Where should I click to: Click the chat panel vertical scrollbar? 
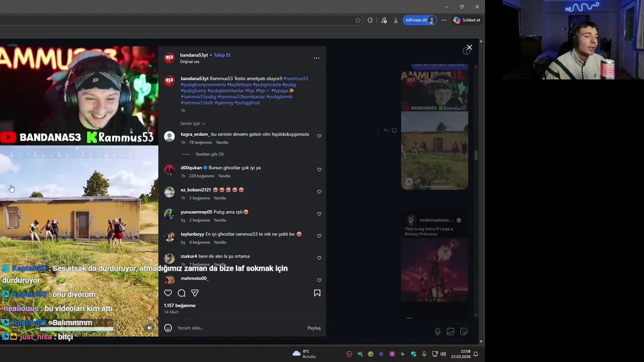tap(476, 155)
